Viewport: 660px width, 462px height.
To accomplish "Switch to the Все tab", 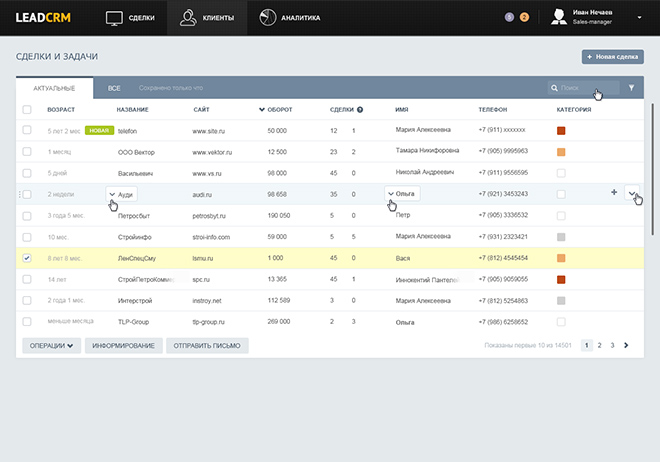I will tap(114, 88).
